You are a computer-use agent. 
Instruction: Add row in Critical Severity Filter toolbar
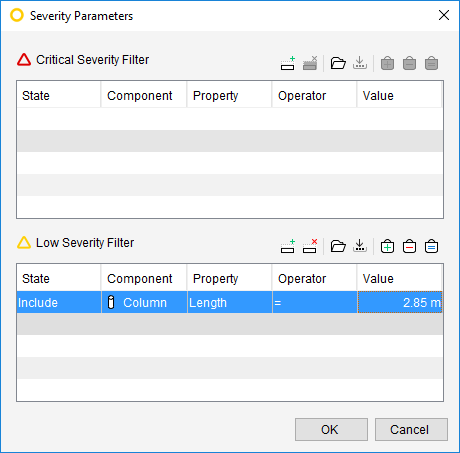tap(287, 63)
